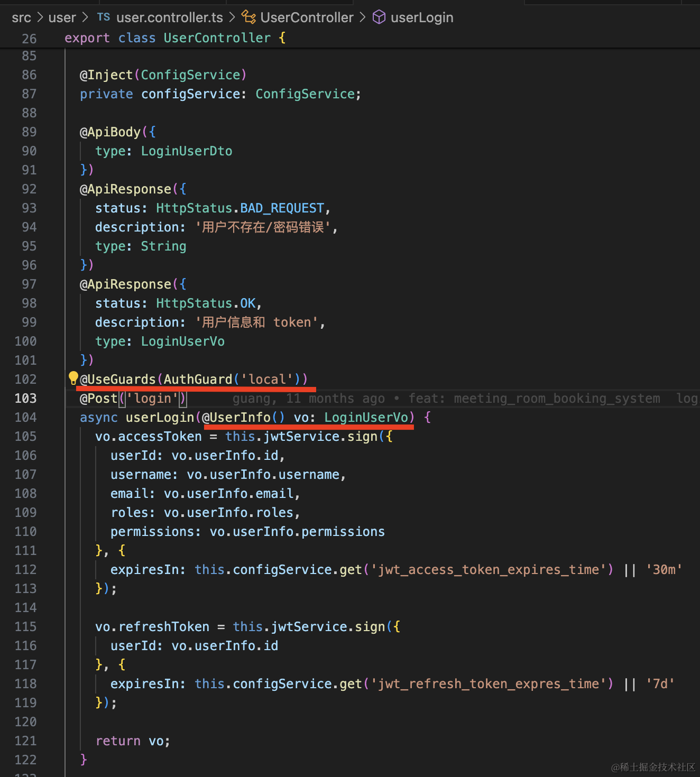
Task: Click LoginUserVo type in userLogin signature
Action: click(366, 418)
